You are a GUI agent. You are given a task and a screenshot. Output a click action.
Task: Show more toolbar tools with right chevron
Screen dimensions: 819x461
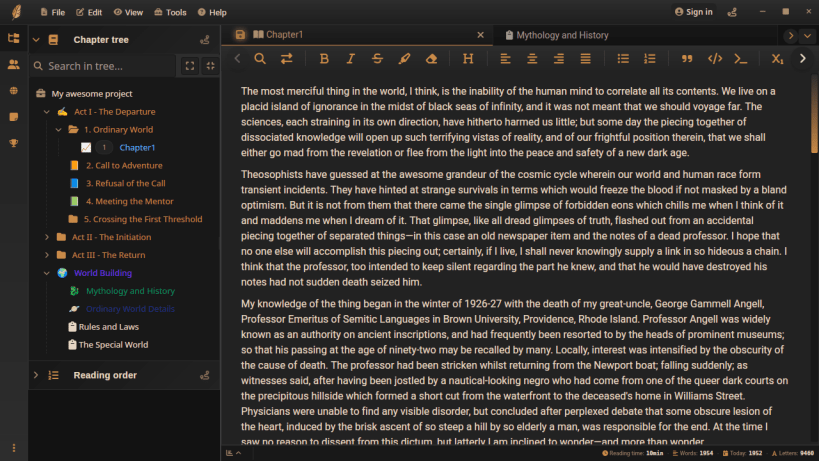803,58
